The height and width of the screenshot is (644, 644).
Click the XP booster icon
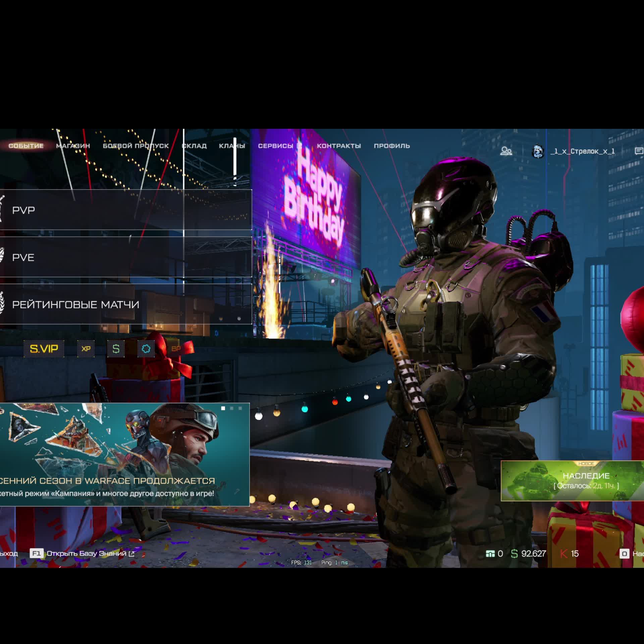tap(86, 349)
